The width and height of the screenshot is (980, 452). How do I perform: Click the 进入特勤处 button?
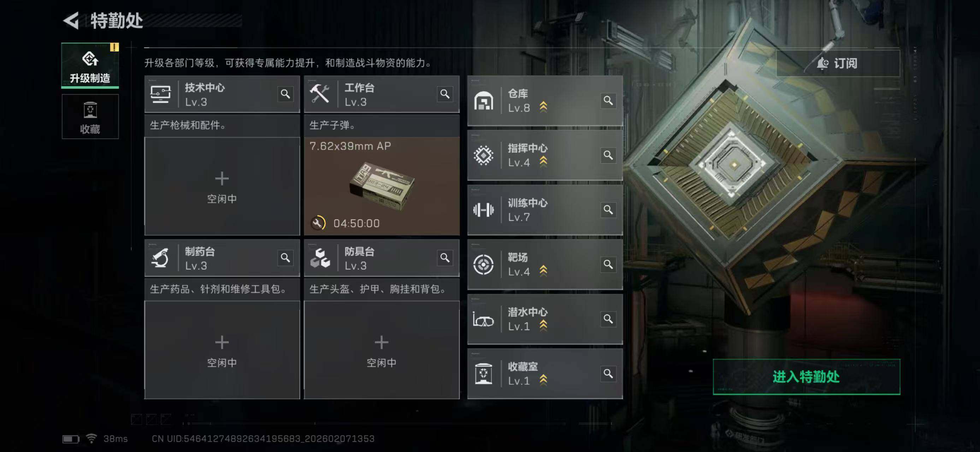[806, 377]
